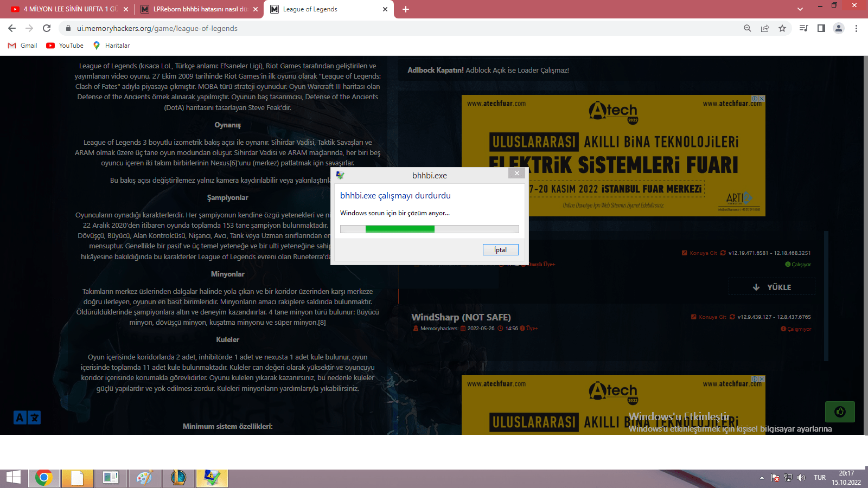Click the Kuleler section heading
868x488 pixels.
click(x=228, y=340)
